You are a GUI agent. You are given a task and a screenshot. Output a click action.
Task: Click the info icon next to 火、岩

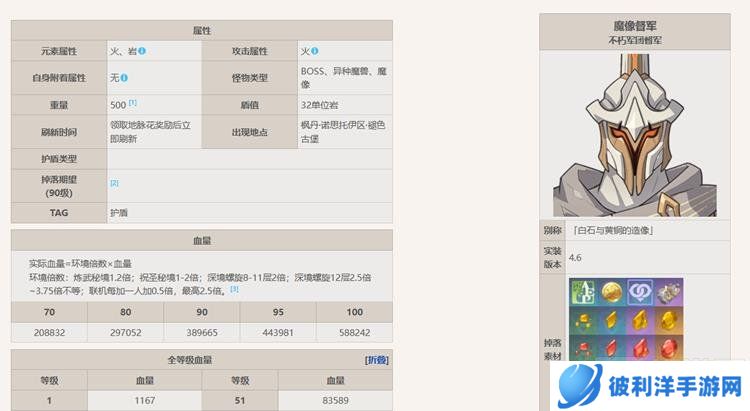(x=142, y=51)
